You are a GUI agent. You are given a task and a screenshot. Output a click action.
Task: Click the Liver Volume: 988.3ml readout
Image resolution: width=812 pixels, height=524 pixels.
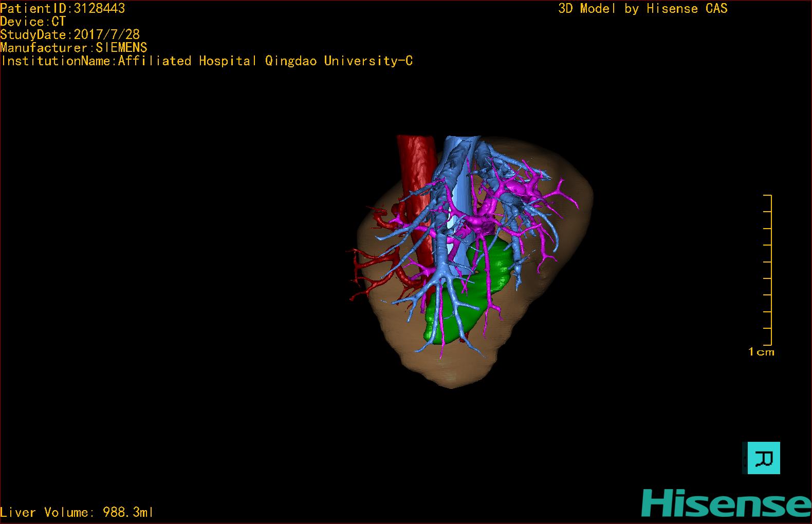click(x=77, y=512)
